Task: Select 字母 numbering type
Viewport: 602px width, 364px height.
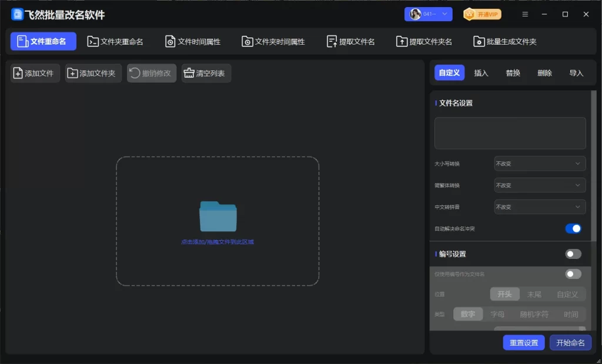Action: (x=497, y=314)
